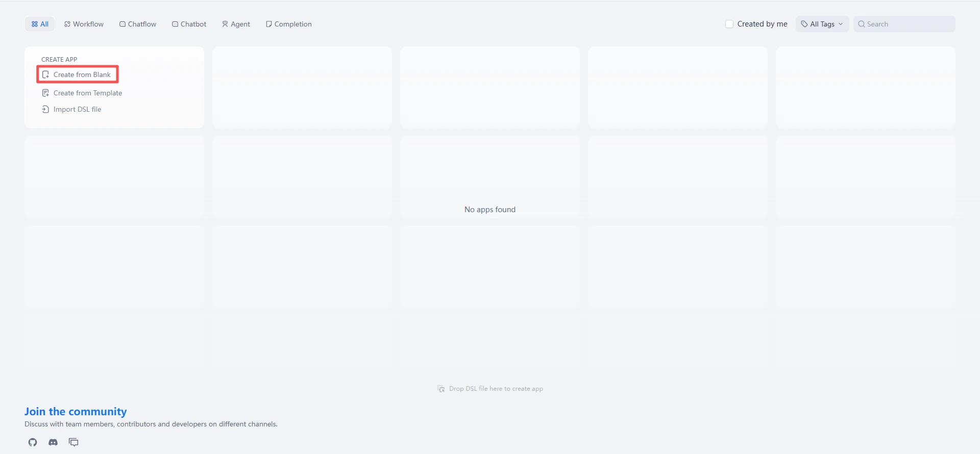
Task: Select Import DSL file option
Action: coord(77,109)
